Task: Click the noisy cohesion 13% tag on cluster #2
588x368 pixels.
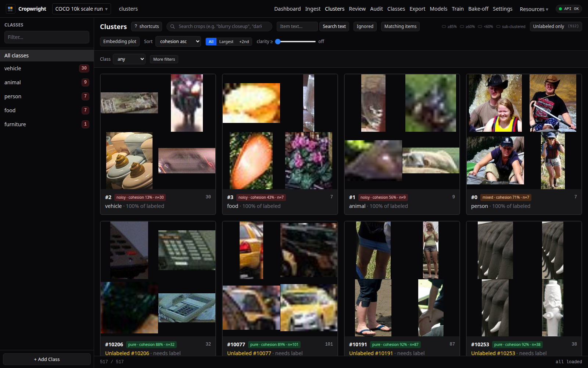Action: (x=140, y=197)
